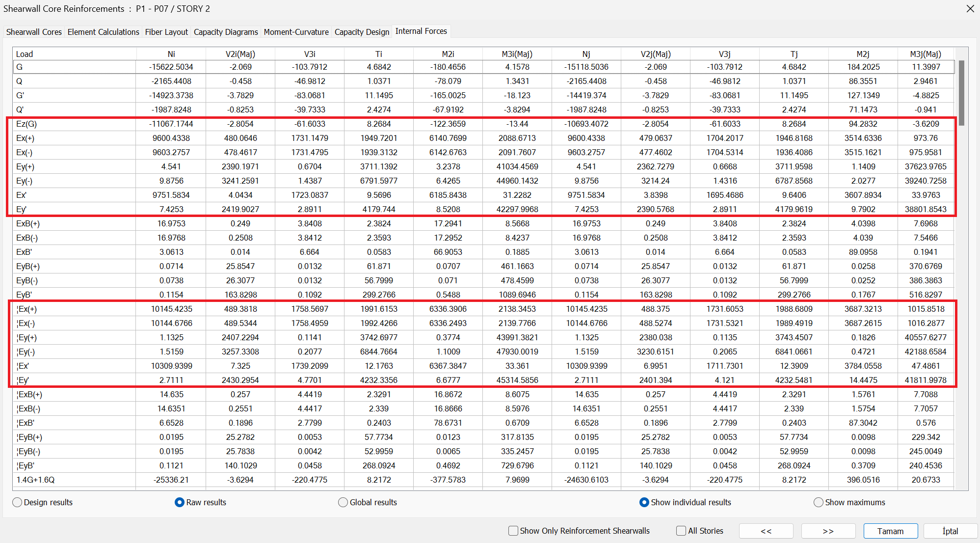Select the Raw results option

(x=180, y=502)
